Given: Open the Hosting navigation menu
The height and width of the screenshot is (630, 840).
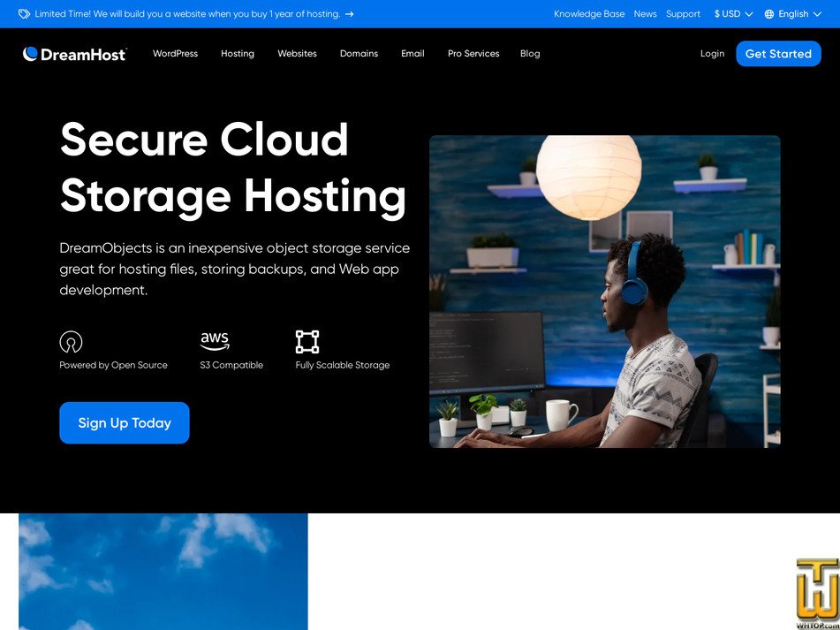Looking at the screenshot, I should coord(237,54).
